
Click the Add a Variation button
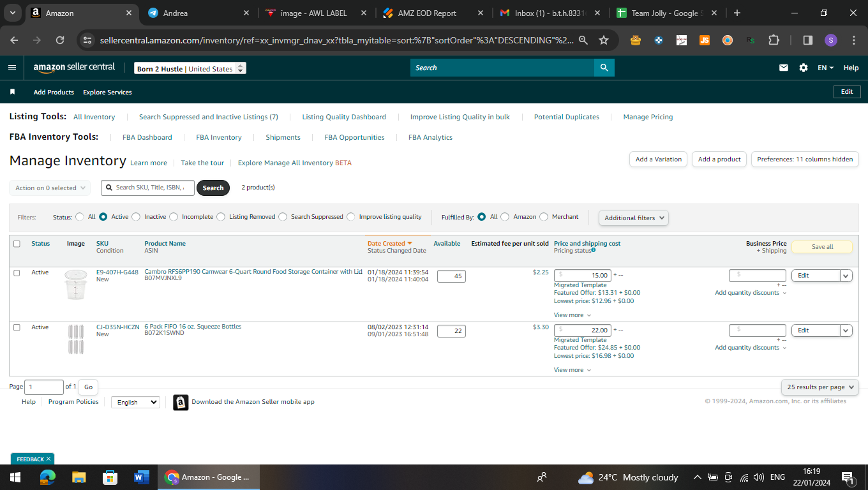click(659, 160)
